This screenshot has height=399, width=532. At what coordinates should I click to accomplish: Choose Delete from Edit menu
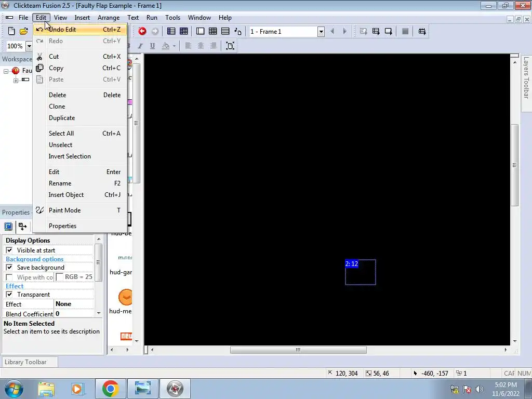coord(80,95)
